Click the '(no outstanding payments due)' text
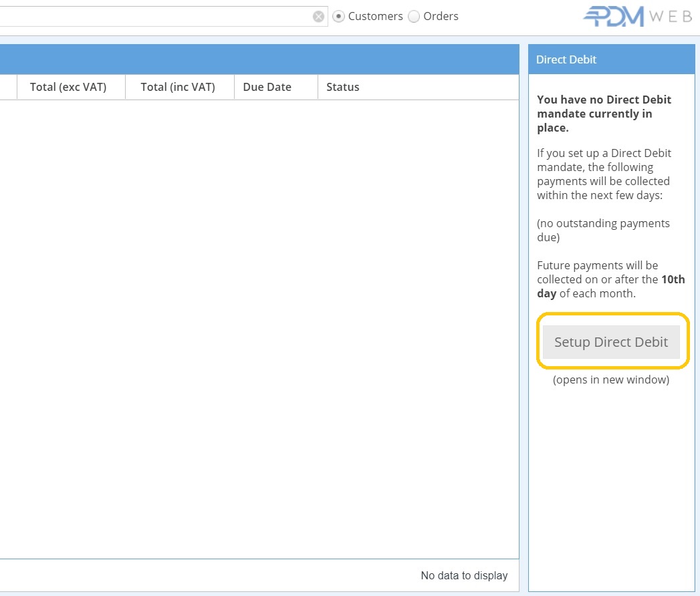Image resolution: width=700 pixels, height=596 pixels. click(603, 230)
